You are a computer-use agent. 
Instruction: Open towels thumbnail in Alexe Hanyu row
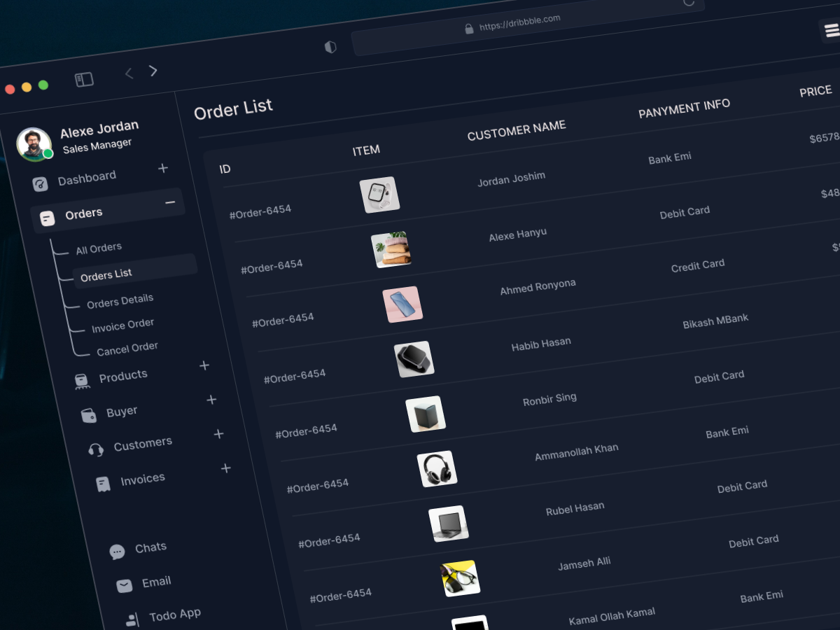[x=391, y=249]
